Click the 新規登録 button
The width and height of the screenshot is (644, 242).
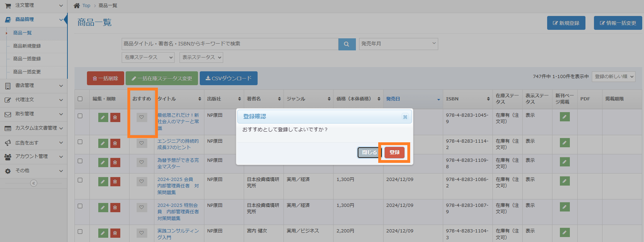click(x=566, y=23)
